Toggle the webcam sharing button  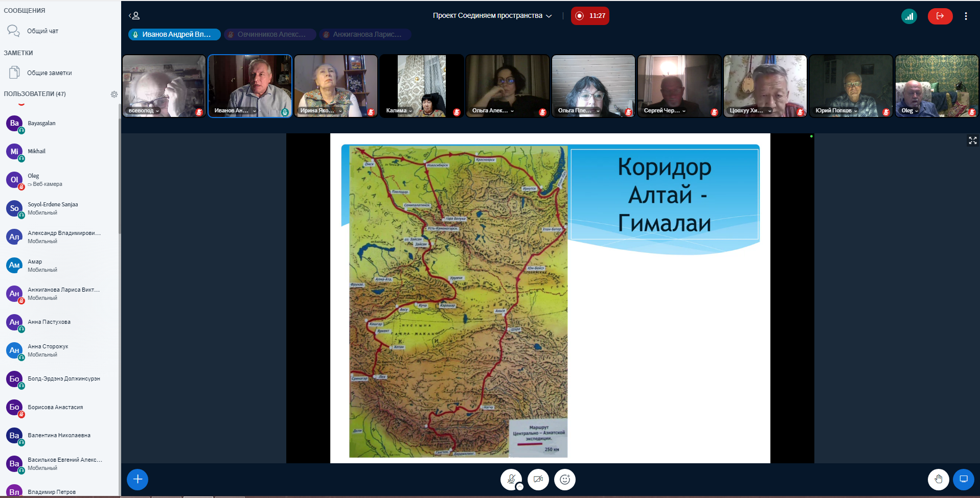(x=538, y=480)
